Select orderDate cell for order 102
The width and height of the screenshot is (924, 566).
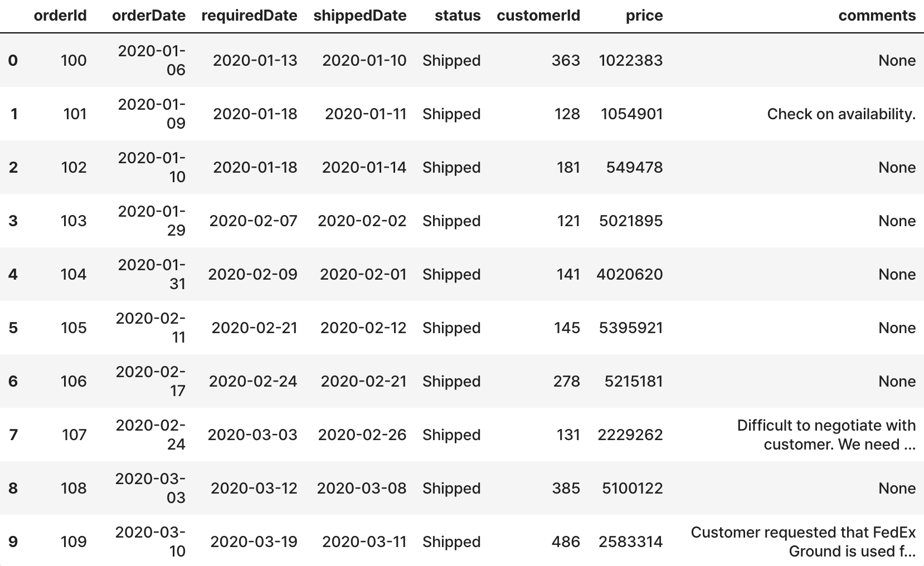[152, 167]
